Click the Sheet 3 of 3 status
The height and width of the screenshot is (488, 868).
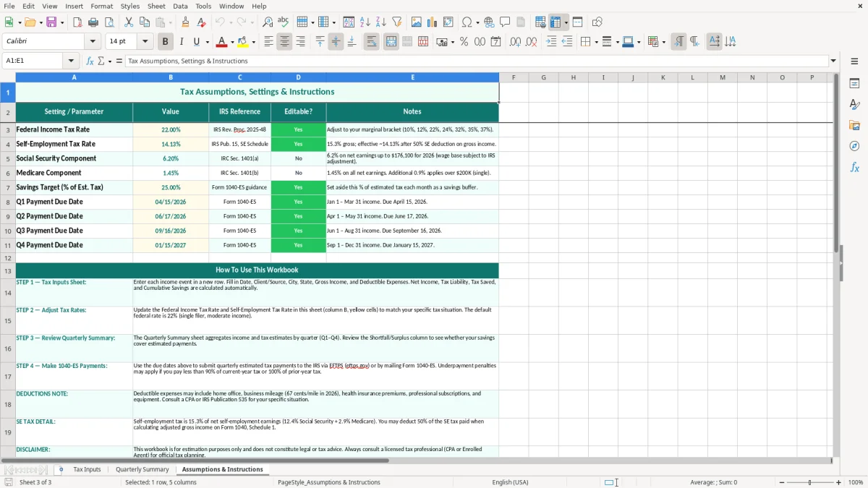coord(35,482)
